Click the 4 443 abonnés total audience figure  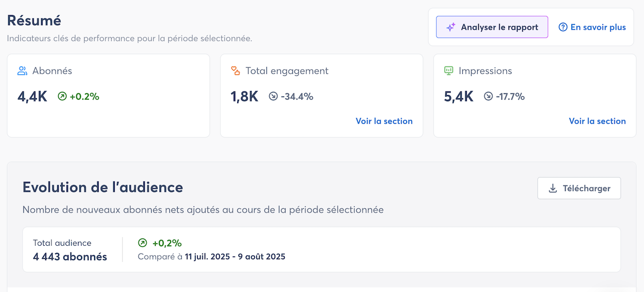pos(70,257)
